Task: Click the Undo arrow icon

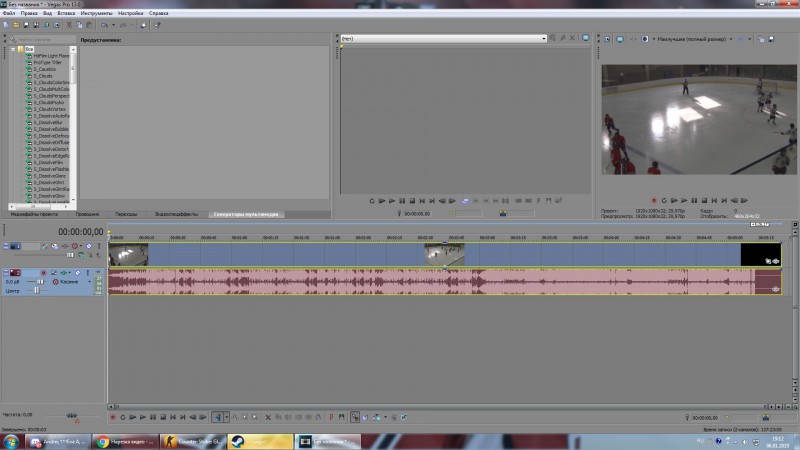Action: point(104,25)
